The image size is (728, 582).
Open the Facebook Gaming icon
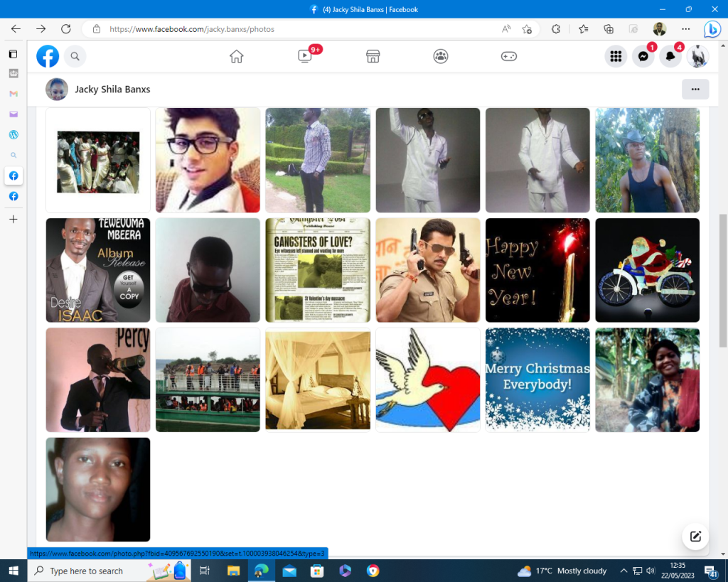509,56
